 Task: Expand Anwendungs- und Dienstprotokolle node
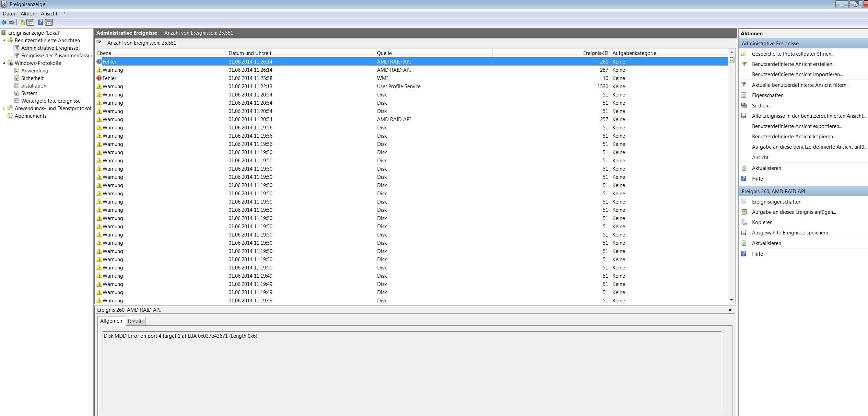pyautogui.click(x=4, y=108)
